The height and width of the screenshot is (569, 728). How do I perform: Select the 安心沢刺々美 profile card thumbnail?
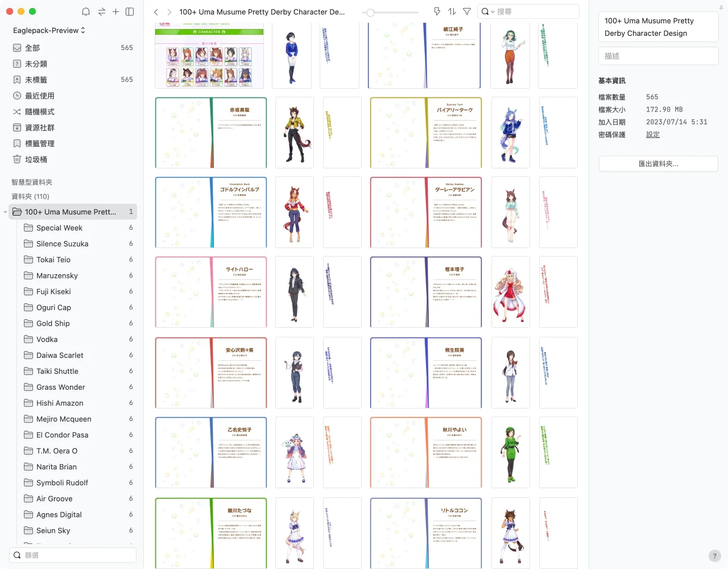point(211,373)
